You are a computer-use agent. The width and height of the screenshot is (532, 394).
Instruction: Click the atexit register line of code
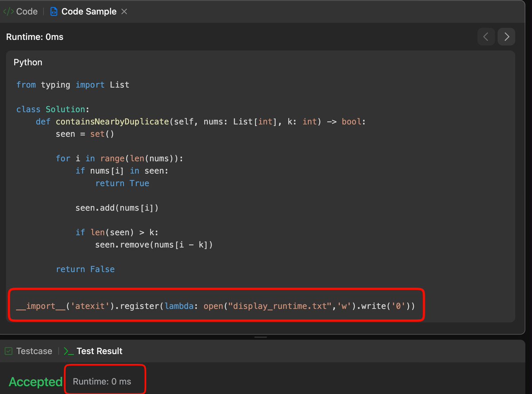216,306
